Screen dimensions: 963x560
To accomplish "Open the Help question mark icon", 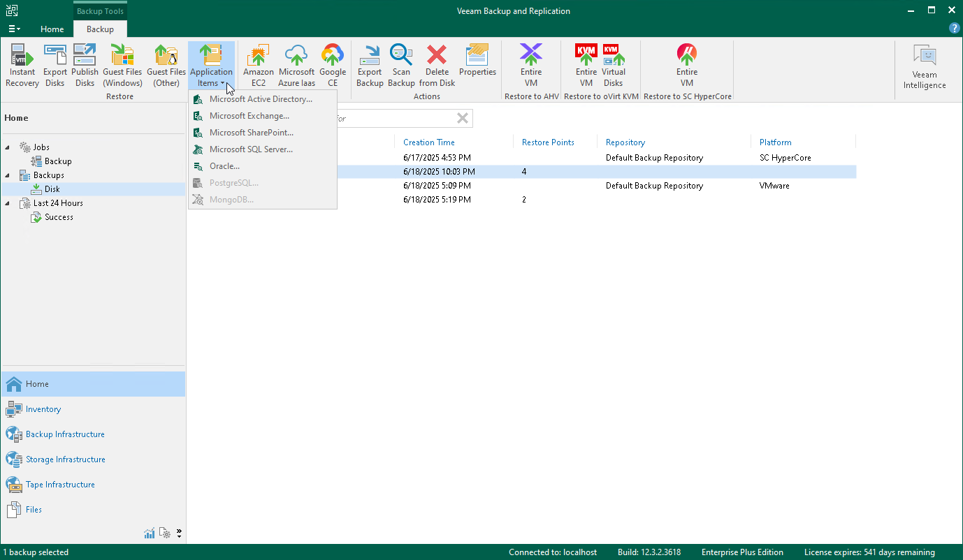I will click(955, 28).
